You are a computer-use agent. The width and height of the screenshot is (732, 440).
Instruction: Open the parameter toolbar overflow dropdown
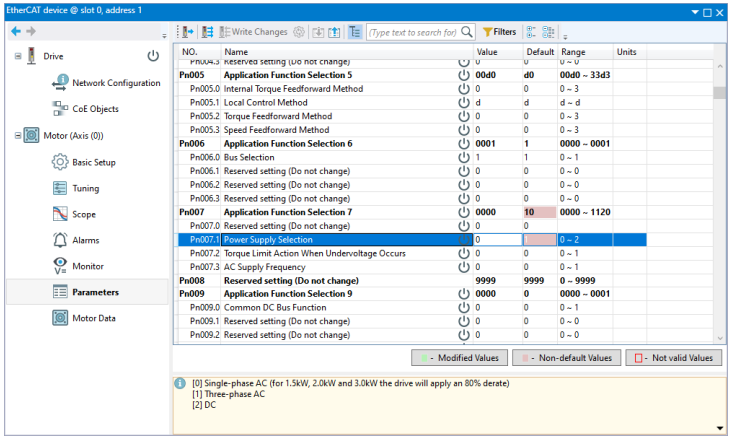coord(565,36)
